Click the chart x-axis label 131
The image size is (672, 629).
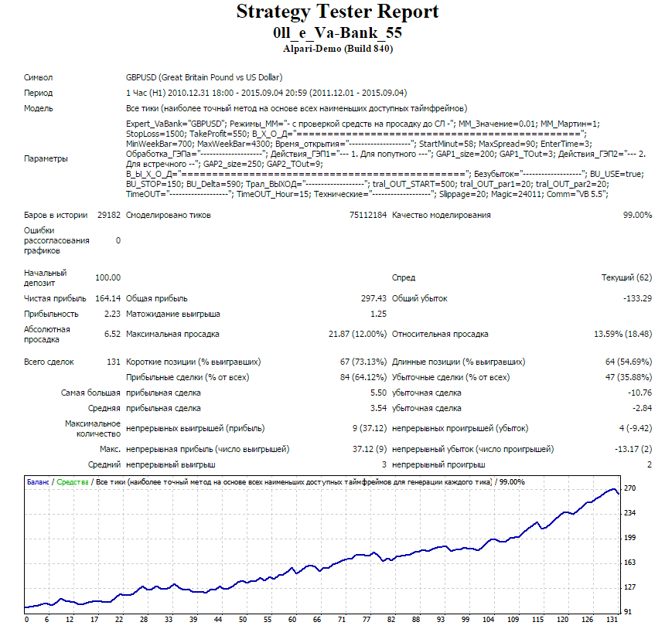612,620
